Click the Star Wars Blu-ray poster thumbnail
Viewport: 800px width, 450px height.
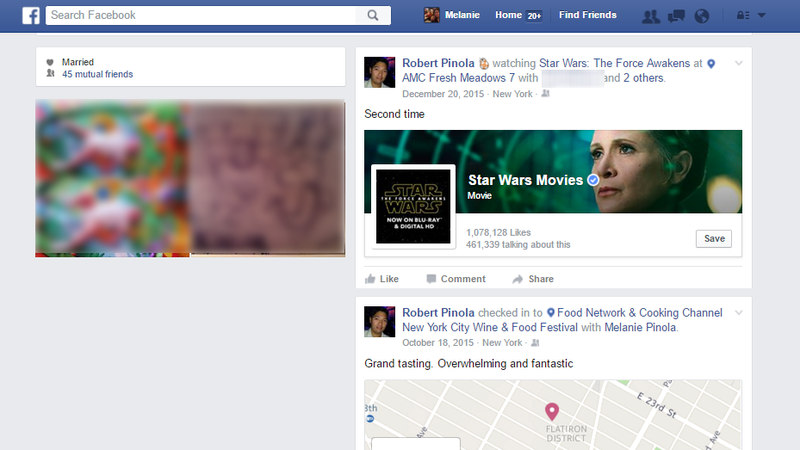point(413,207)
